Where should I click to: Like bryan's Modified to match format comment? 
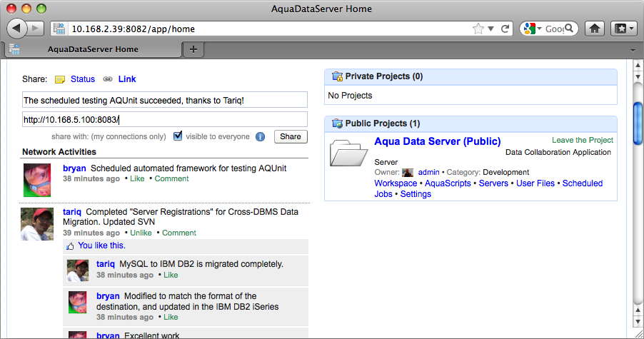171,317
